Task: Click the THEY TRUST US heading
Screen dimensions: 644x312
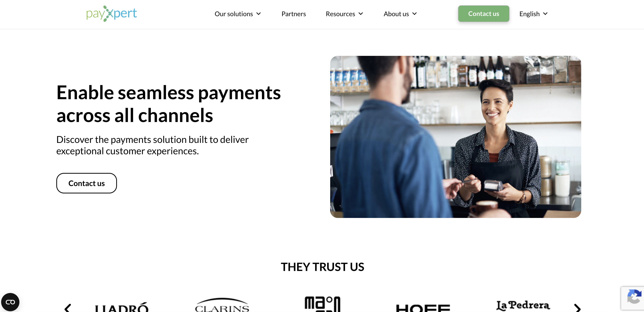Action: [x=322, y=267]
